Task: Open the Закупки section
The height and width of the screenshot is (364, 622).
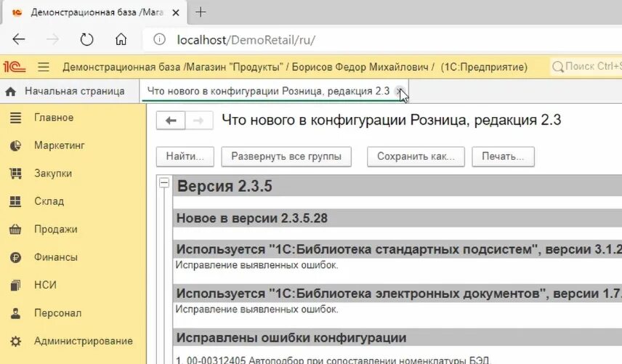Action: click(53, 173)
